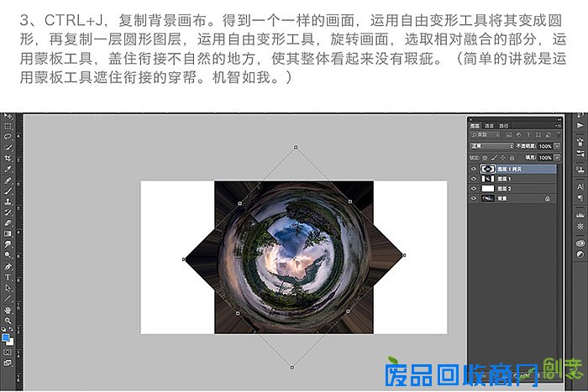Collapse the Layers panel with double-arrow
The height and width of the screenshot is (392, 588).
(559, 119)
